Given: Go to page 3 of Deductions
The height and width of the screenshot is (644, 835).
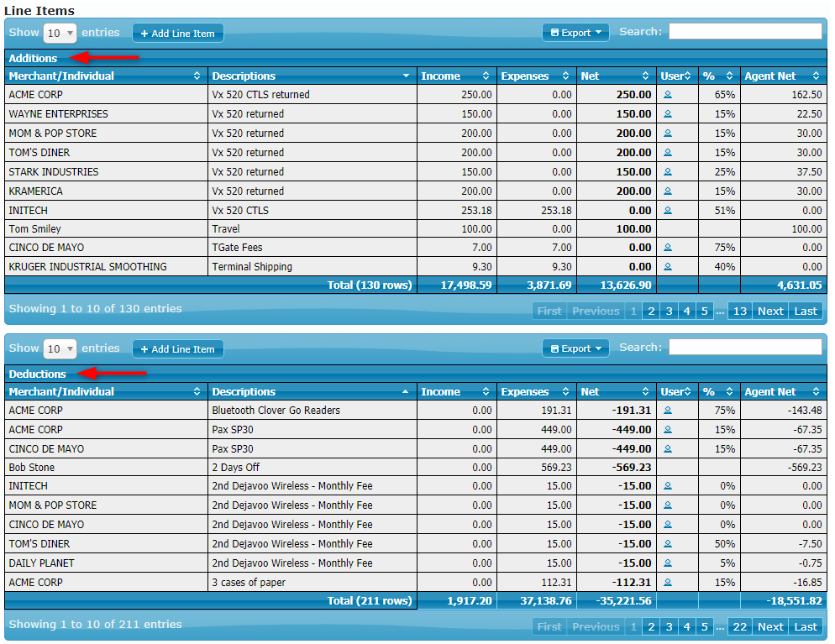Looking at the screenshot, I should click(670, 627).
